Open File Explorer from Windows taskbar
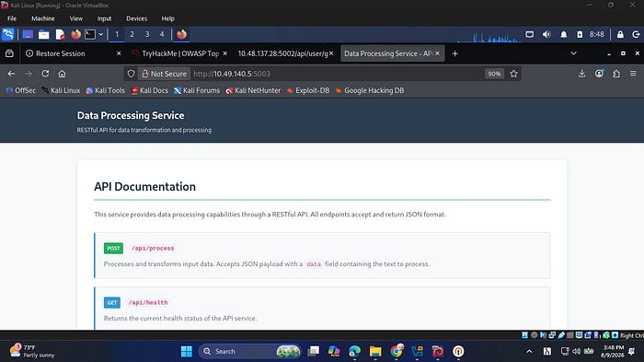The height and width of the screenshot is (362, 644). 375,351
